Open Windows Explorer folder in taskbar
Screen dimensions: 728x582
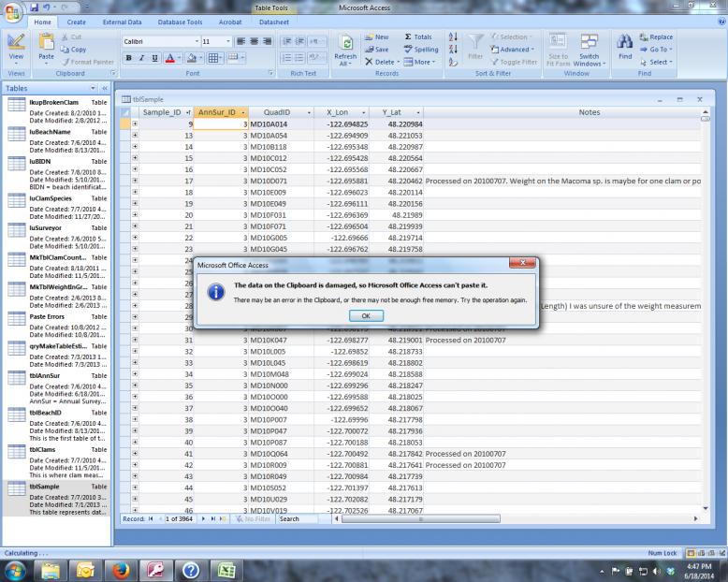51,571
